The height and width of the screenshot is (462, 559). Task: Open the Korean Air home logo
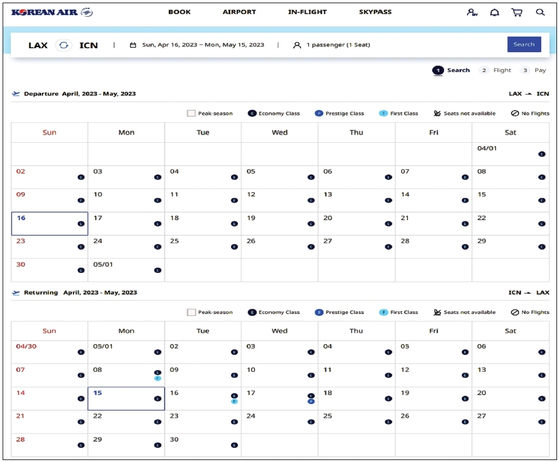point(52,12)
